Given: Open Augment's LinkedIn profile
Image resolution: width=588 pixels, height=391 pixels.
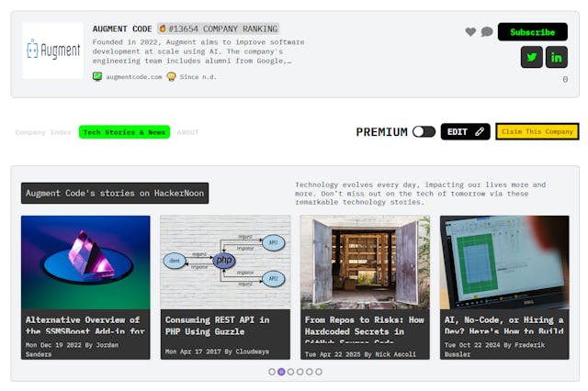Looking at the screenshot, I should coord(557,57).
